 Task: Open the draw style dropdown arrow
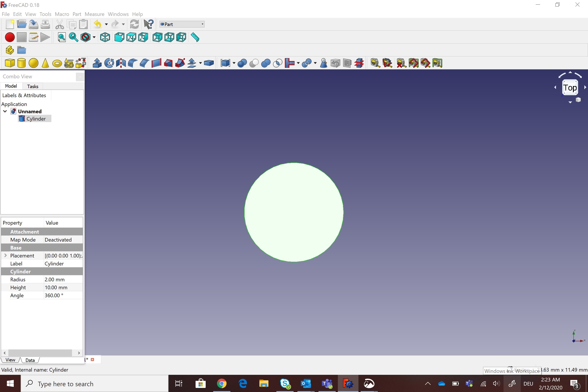tap(94, 37)
